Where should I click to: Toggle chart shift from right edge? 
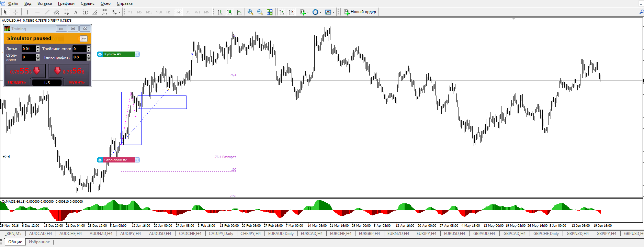291,12
